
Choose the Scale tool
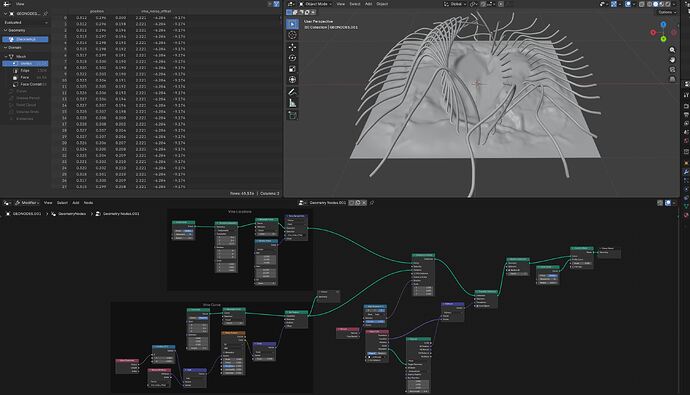point(292,69)
